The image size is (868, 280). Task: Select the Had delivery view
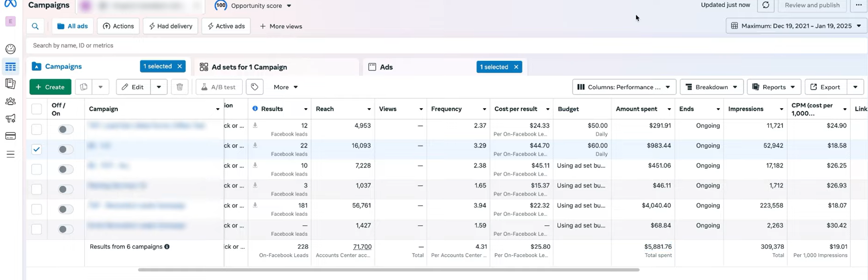tap(171, 27)
